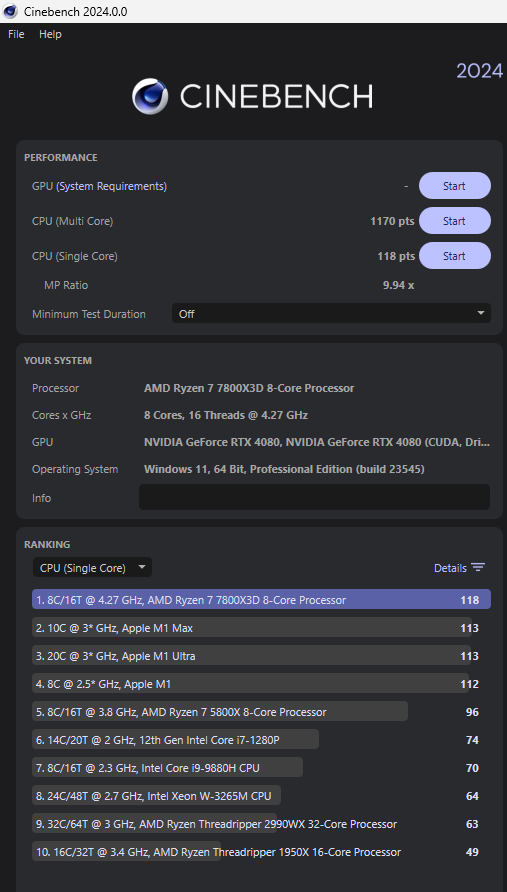Click the 2024 version label
This screenshot has width=507, height=892.
click(480, 71)
